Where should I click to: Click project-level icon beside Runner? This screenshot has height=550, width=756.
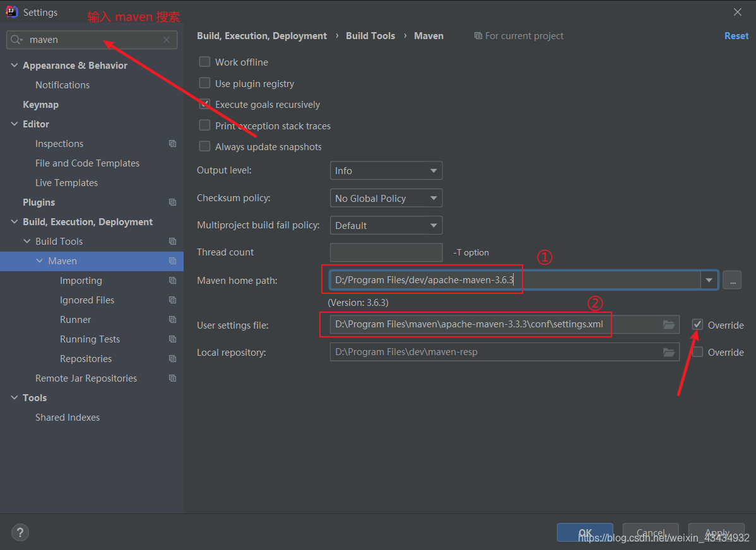(173, 320)
